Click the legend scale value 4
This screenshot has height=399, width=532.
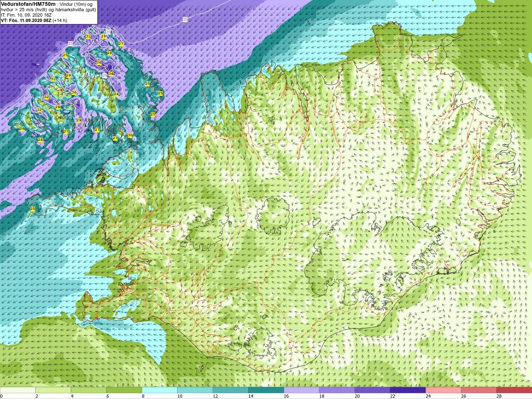[72, 396]
